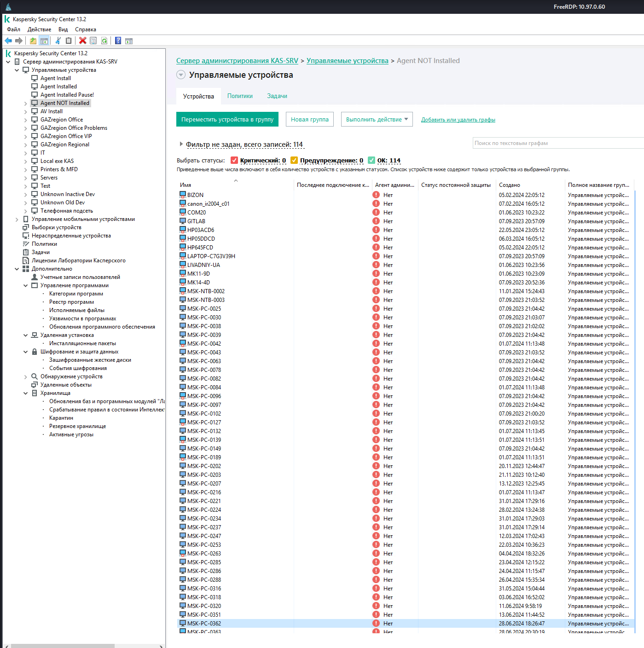Click the blue Back arrow in toolbar
The image size is (644, 648).
tap(8, 40)
